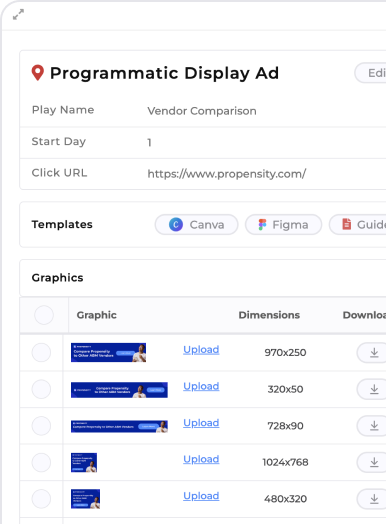Viewport: 386px width, 524px height.
Task: Click the Start Day label
Action: point(59,141)
